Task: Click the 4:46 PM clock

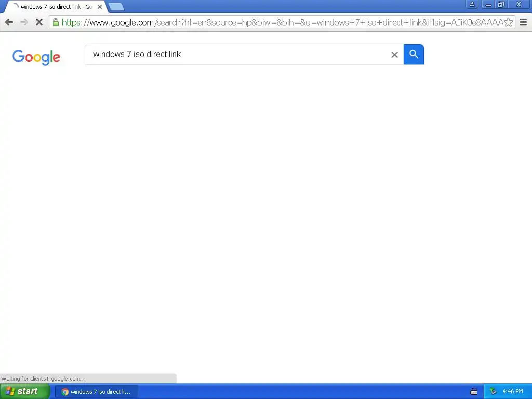Action: point(513,392)
